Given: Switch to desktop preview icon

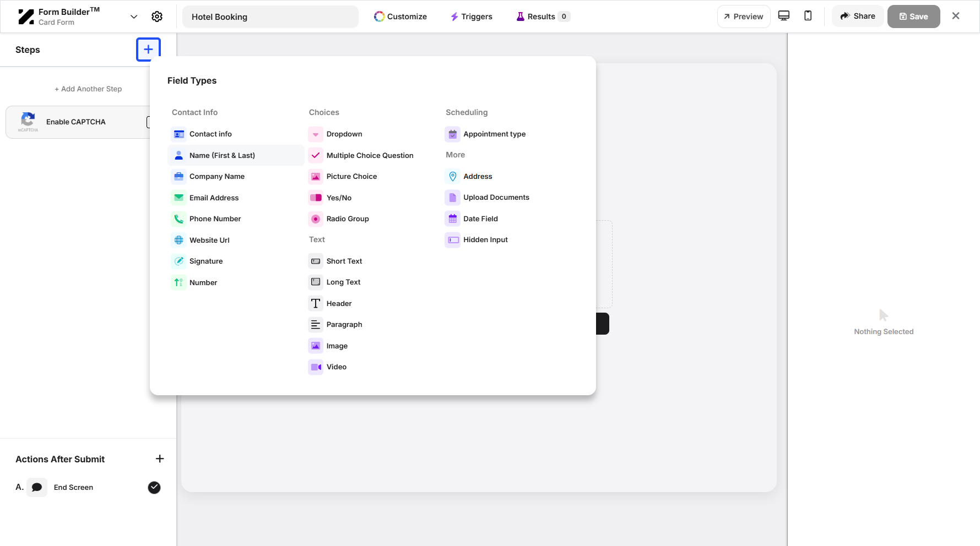Looking at the screenshot, I should 784,16.
